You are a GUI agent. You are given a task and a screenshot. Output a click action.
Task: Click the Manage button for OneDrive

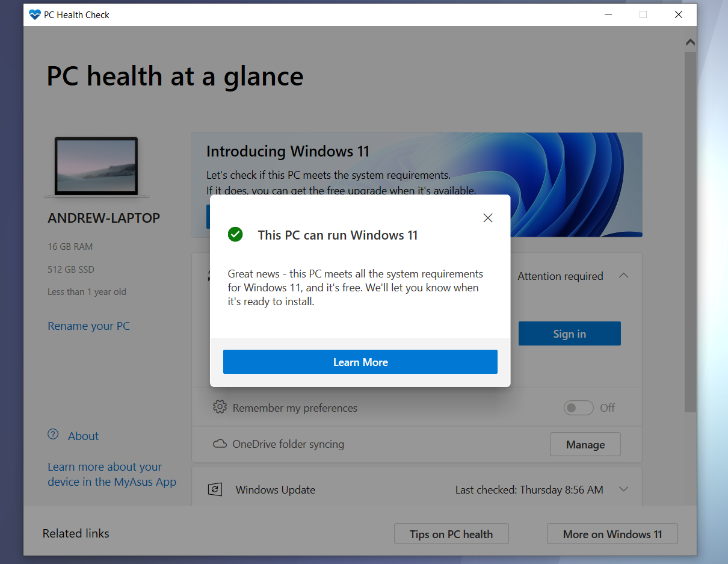click(x=585, y=444)
